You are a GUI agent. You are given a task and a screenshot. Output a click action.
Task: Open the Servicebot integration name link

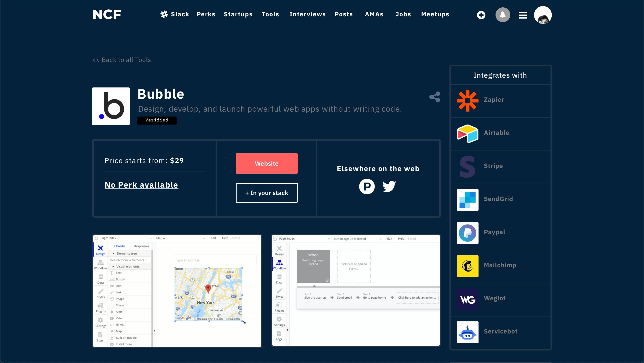501,331
